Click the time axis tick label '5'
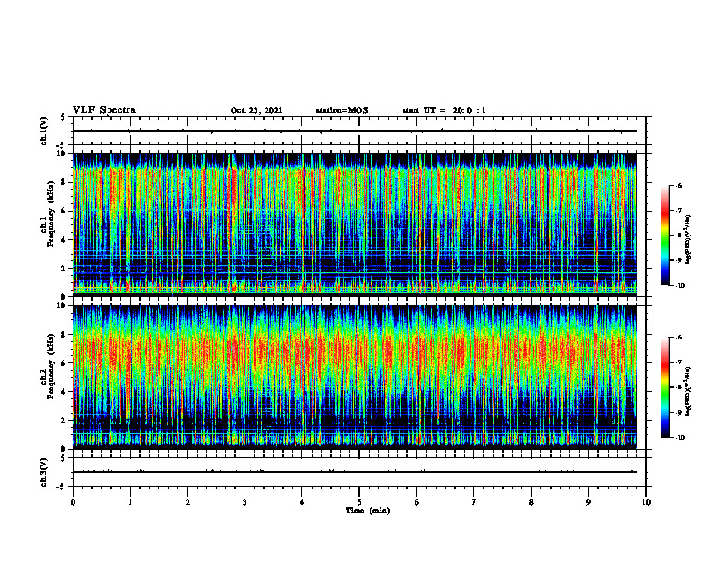 [359, 502]
